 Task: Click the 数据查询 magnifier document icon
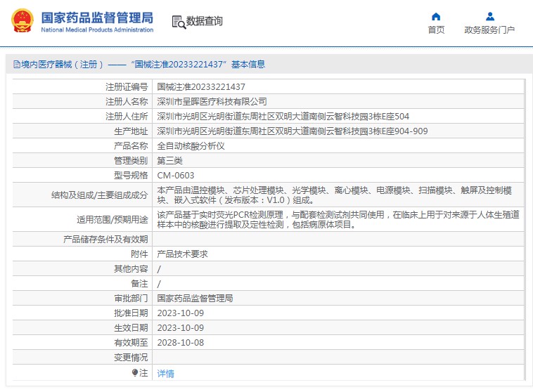coord(178,22)
